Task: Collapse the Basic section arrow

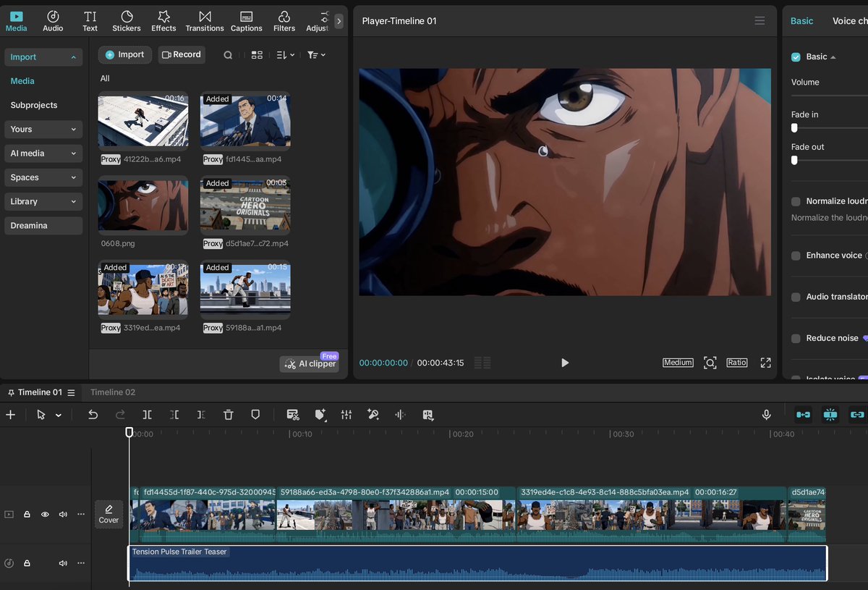Action: pos(833,57)
